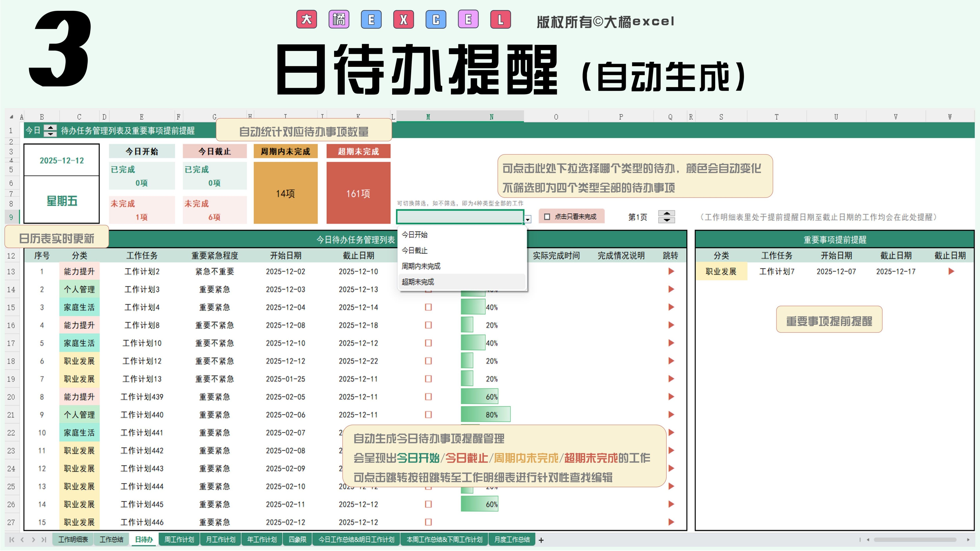This screenshot has width=980, height=551.
Task: Check the completion box for 工作计划440
Action: click(428, 415)
